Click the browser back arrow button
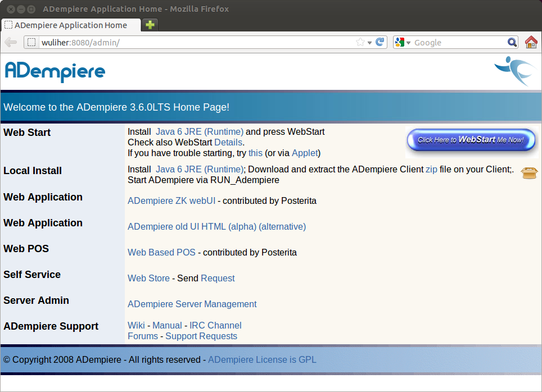Viewport: 542px width, 392px height. tap(11, 43)
